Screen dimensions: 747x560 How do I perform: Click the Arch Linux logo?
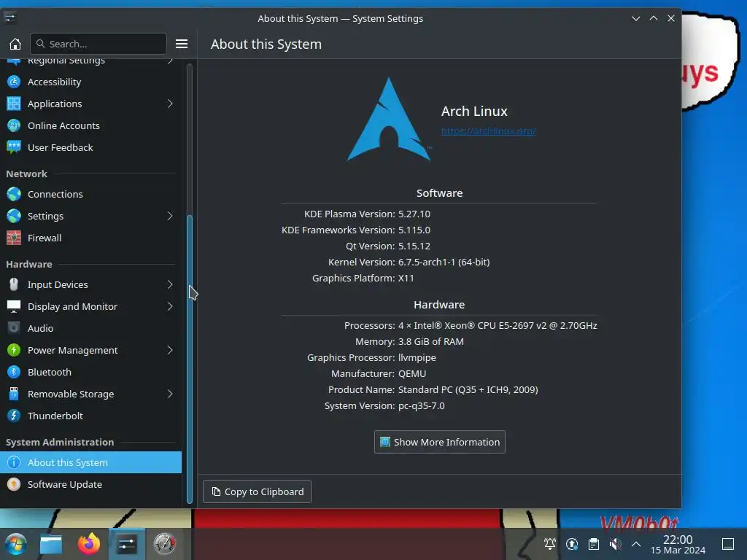(390, 119)
